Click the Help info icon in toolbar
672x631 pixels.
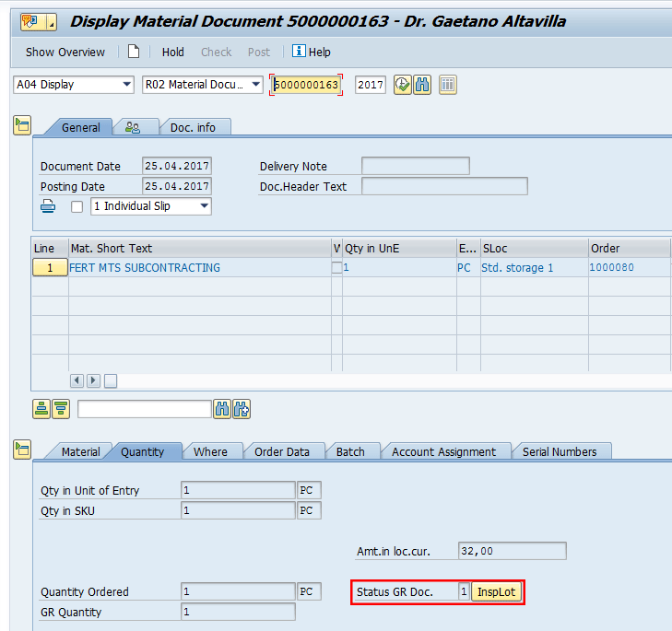[x=299, y=52]
